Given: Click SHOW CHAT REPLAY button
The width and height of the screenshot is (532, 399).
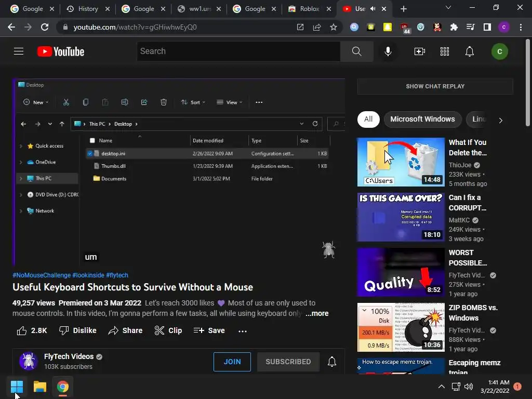Looking at the screenshot, I should click(x=435, y=86).
